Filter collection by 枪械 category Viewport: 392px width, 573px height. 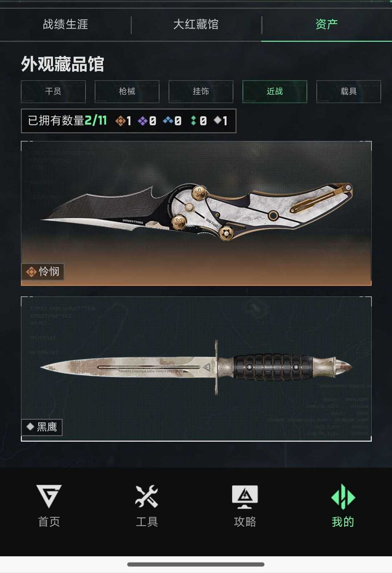point(127,91)
